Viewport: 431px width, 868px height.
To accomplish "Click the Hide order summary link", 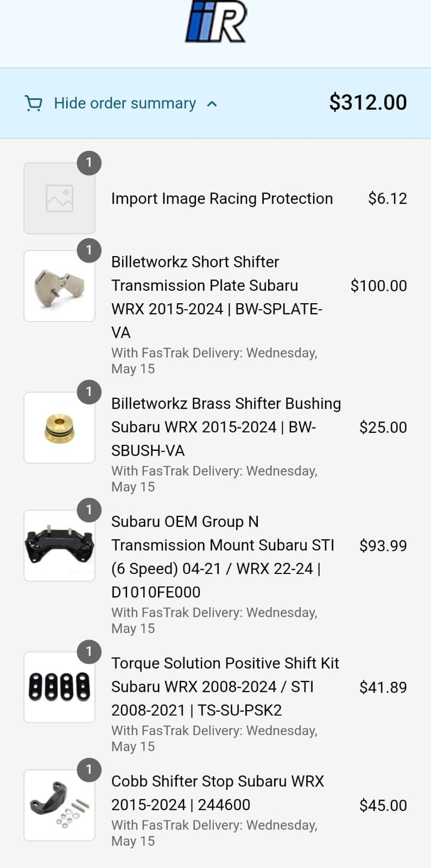I will tap(125, 103).
